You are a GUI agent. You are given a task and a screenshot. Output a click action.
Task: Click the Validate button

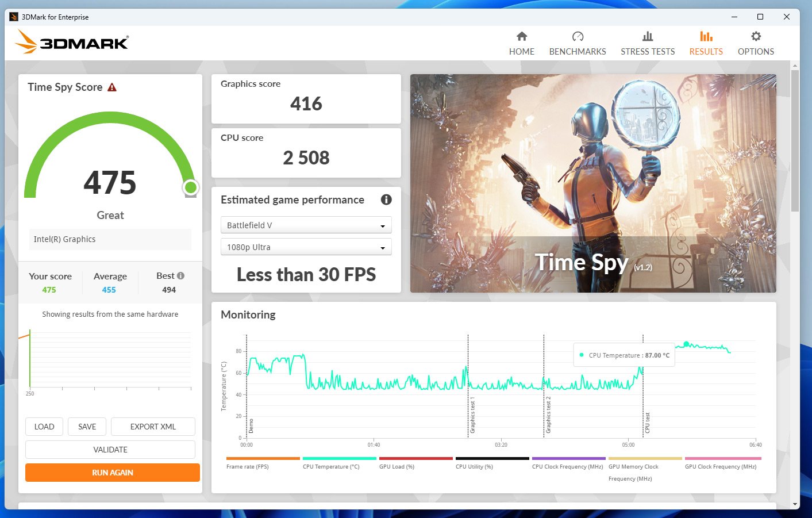click(110, 450)
